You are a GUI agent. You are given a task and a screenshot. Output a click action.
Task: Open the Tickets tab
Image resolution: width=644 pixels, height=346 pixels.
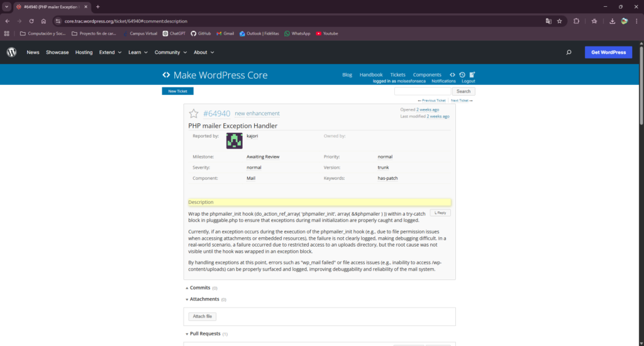tap(397, 75)
